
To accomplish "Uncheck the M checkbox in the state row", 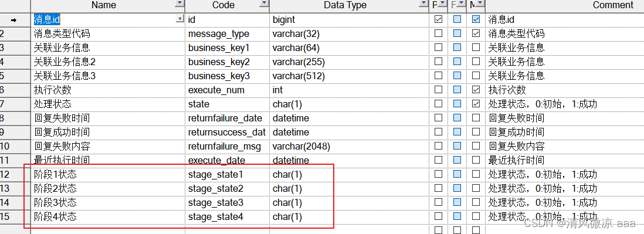I will point(476,103).
